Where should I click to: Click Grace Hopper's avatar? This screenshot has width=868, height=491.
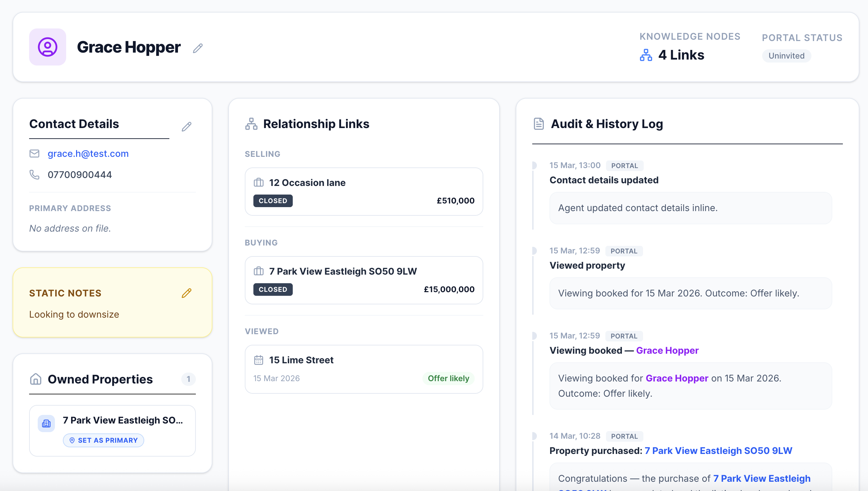point(48,47)
